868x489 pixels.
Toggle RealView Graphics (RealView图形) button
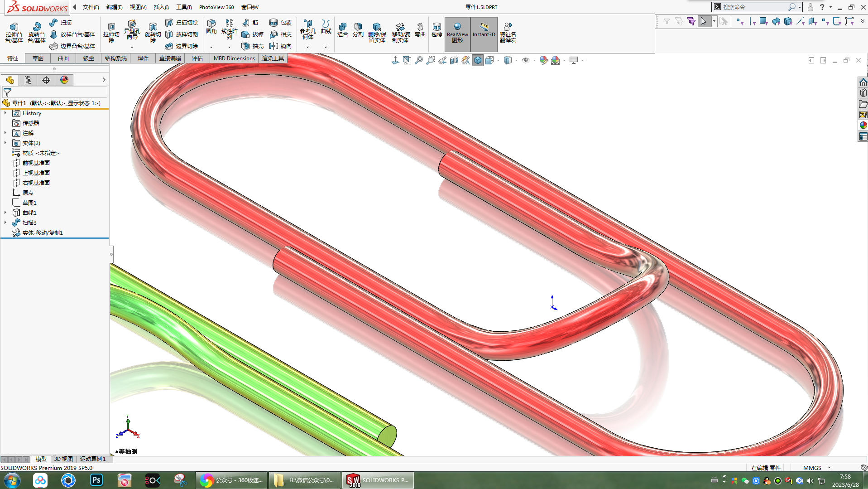coord(457,34)
